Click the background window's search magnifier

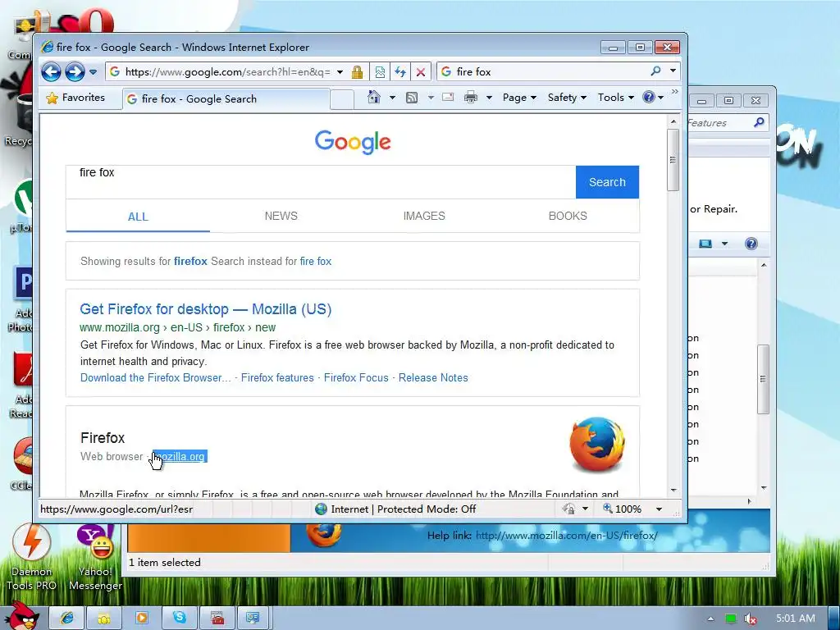pyautogui.click(x=759, y=123)
